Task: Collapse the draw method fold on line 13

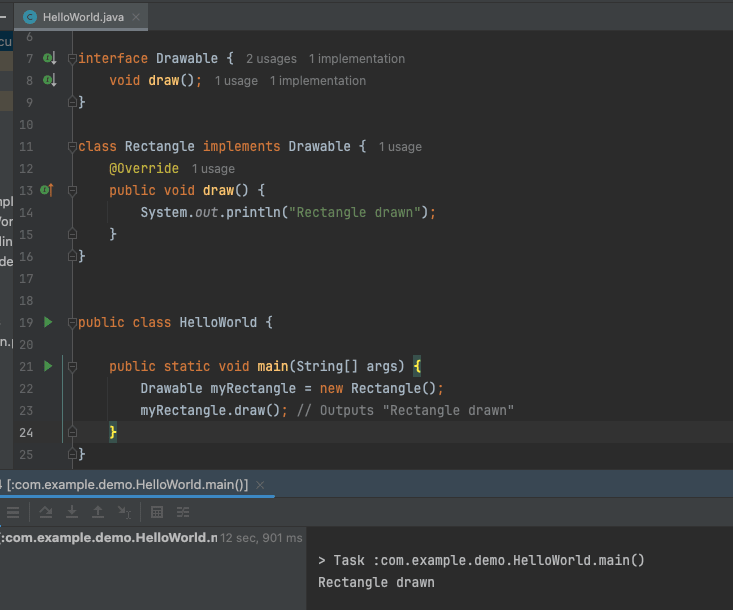Action: [72, 191]
